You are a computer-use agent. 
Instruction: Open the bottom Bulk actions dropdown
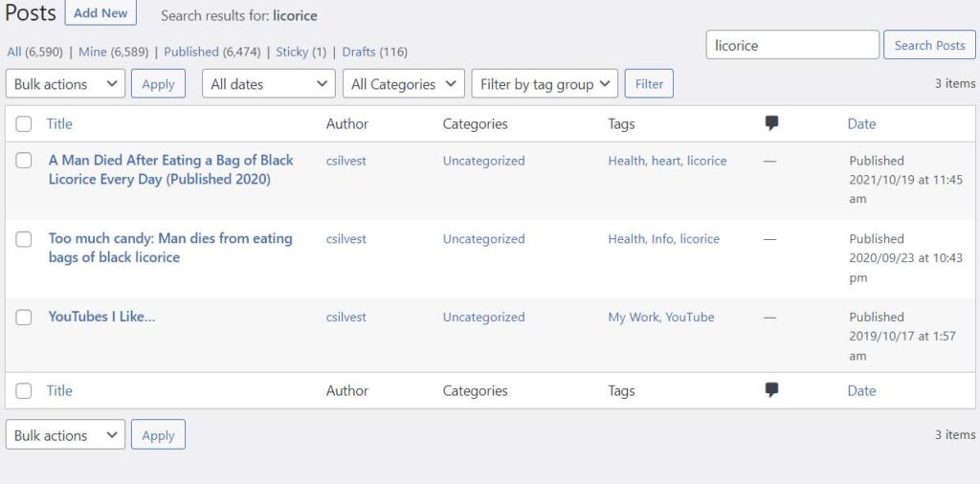click(x=65, y=435)
